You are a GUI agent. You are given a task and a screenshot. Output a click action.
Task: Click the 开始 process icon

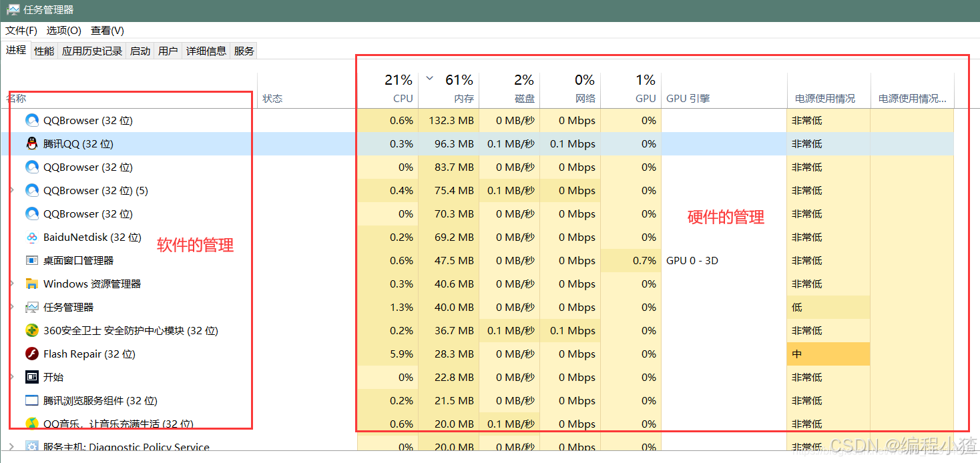click(32, 378)
